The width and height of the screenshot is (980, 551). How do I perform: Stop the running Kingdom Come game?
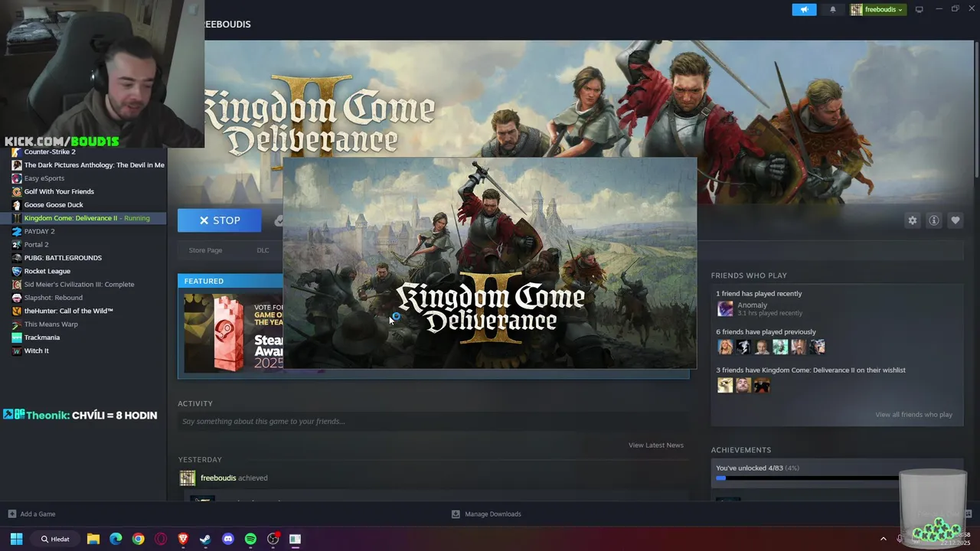coord(220,220)
